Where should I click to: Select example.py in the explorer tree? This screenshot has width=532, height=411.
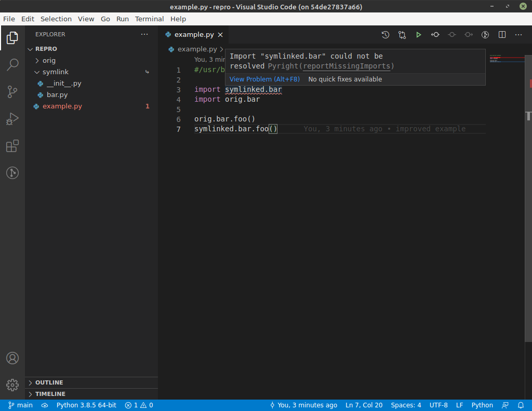coord(91,106)
